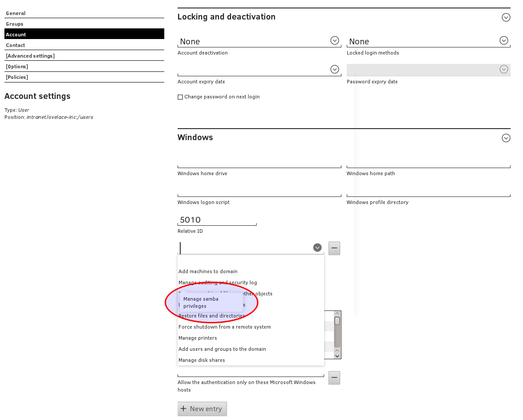The width and height of the screenshot is (523, 420).
Task: Enable Change password on next login
Action: pos(180,97)
